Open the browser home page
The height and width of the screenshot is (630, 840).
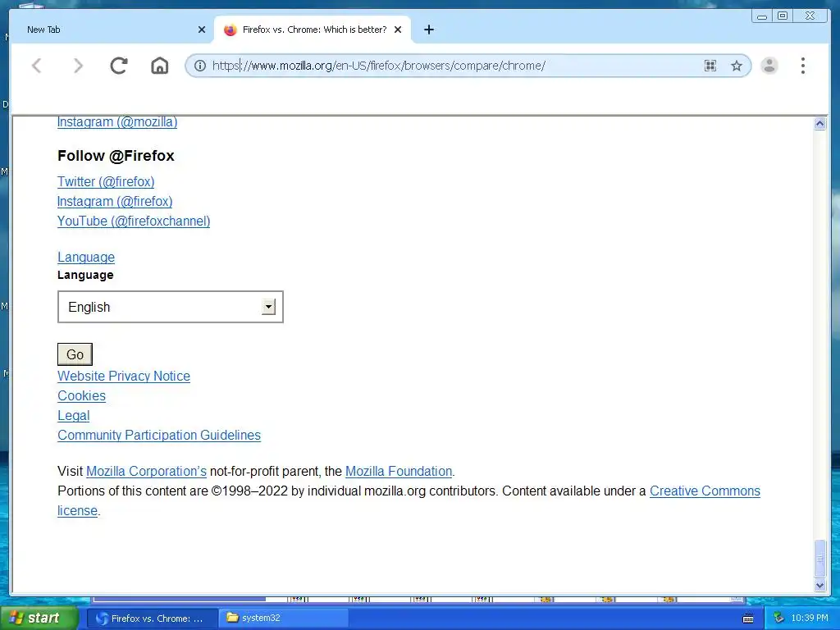tap(160, 66)
